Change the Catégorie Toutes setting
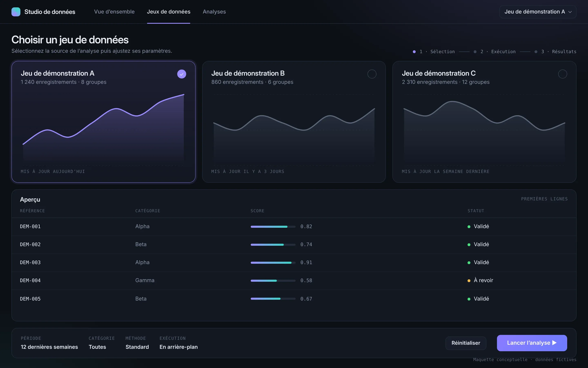The height and width of the screenshot is (368, 588). [x=101, y=343]
